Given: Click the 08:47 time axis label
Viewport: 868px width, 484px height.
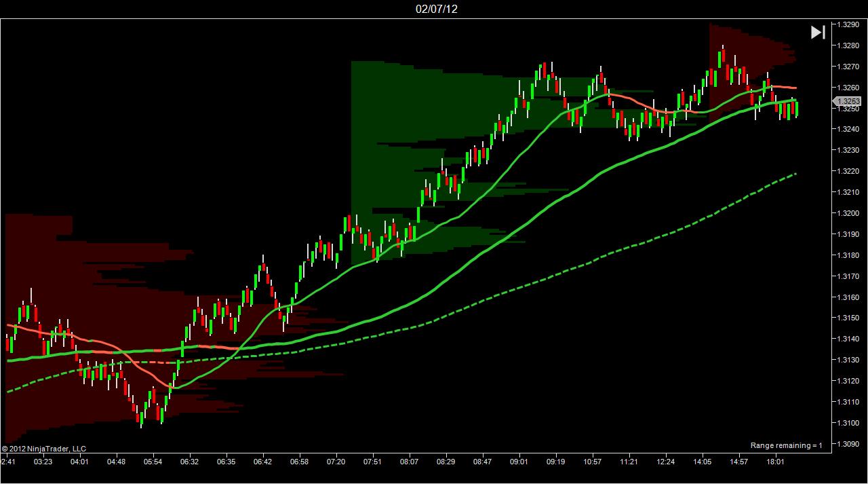Looking at the screenshot, I should (482, 462).
